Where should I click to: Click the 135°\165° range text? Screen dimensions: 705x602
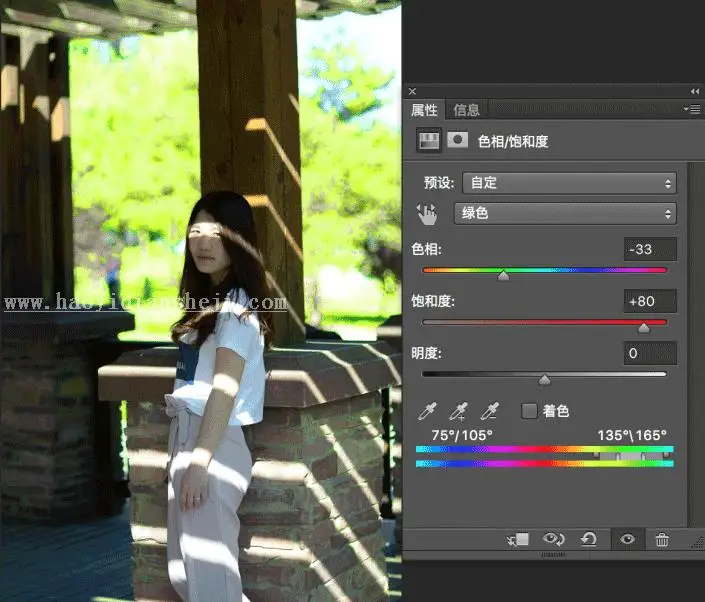click(632, 435)
